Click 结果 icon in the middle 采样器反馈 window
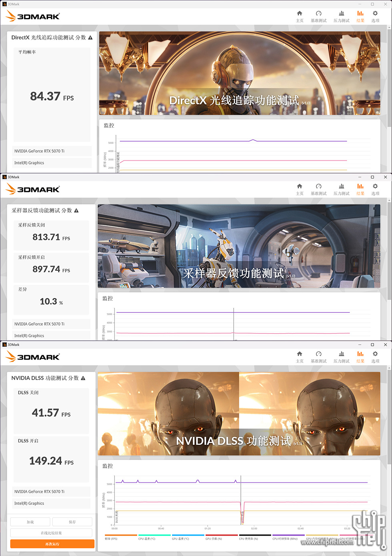This screenshot has height=556, width=392. 360,189
